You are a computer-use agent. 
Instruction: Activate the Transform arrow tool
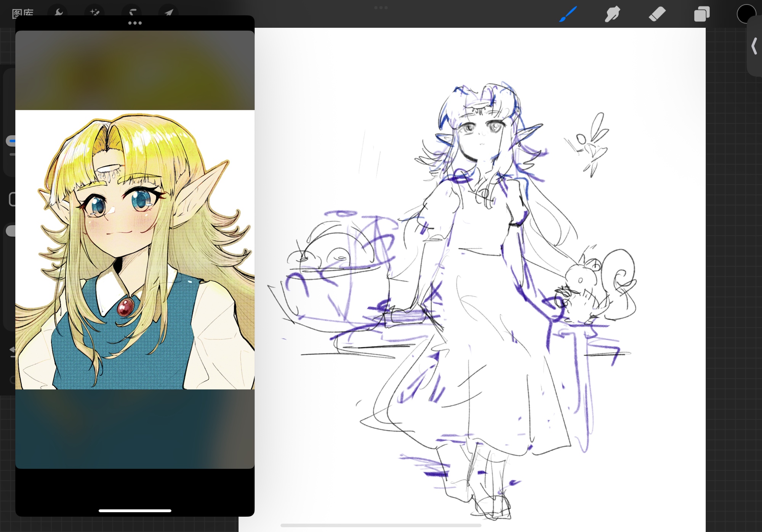pos(169,12)
